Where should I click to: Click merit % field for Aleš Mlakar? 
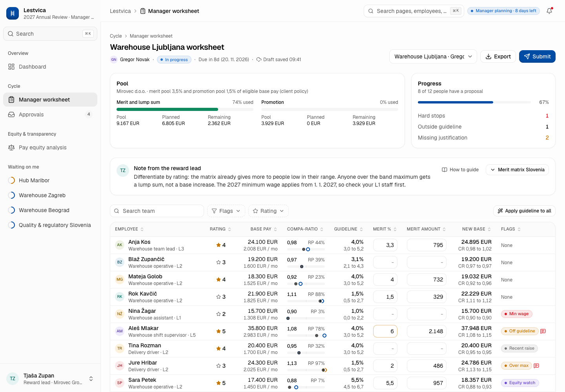pyautogui.click(x=385, y=331)
